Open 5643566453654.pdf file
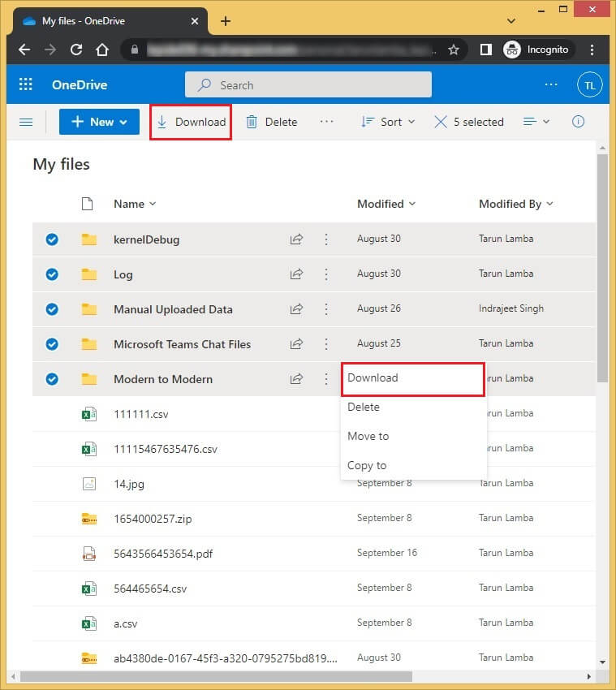 coord(163,554)
